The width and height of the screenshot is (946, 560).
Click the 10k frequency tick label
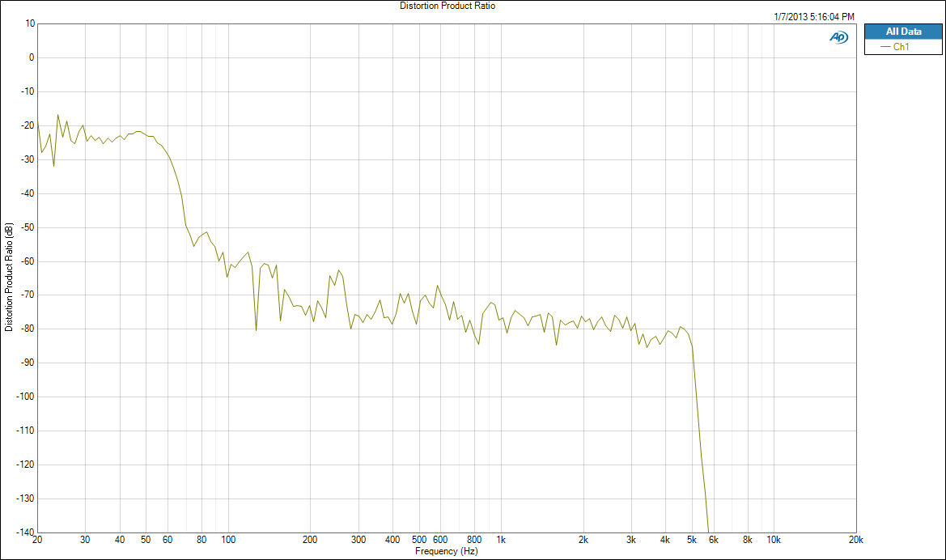(x=774, y=540)
